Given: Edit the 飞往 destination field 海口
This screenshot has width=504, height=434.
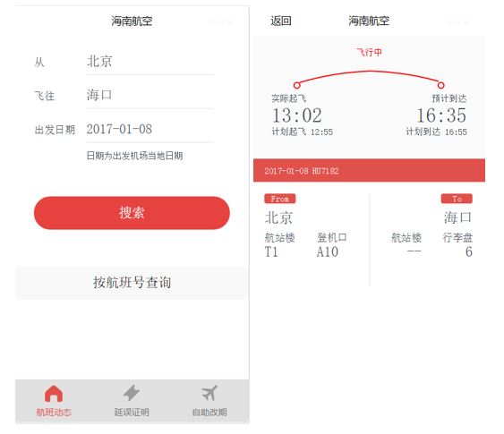Looking at the screenshot, I should [x=149, y=96].
